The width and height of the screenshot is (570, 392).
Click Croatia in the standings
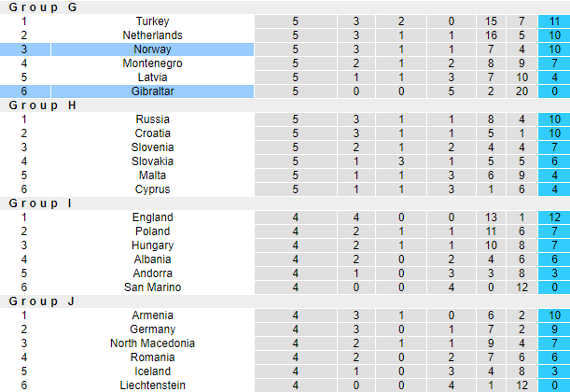tap(152, 133)
